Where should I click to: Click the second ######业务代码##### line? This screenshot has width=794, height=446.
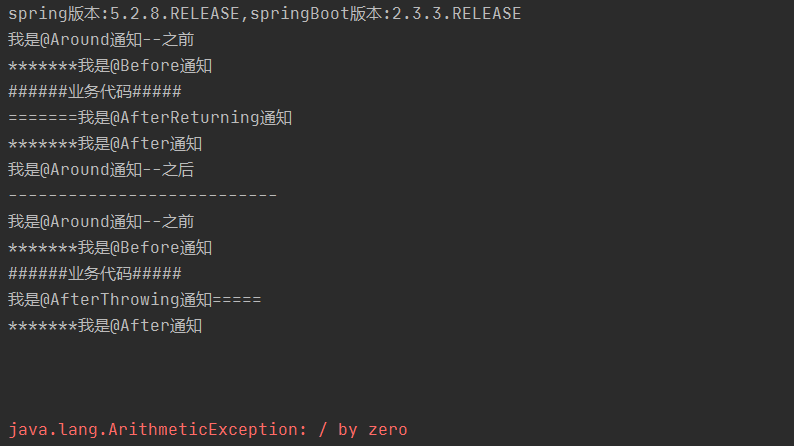coord(95,274)
